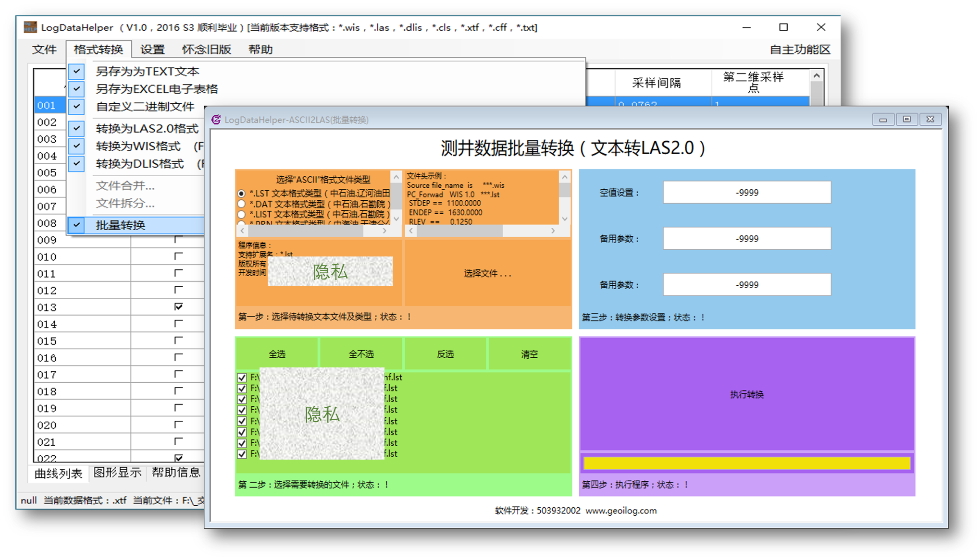Screen dimensions: 980x560
Task: Maximize the main LogDataHelper window
Action: [783, 27]
